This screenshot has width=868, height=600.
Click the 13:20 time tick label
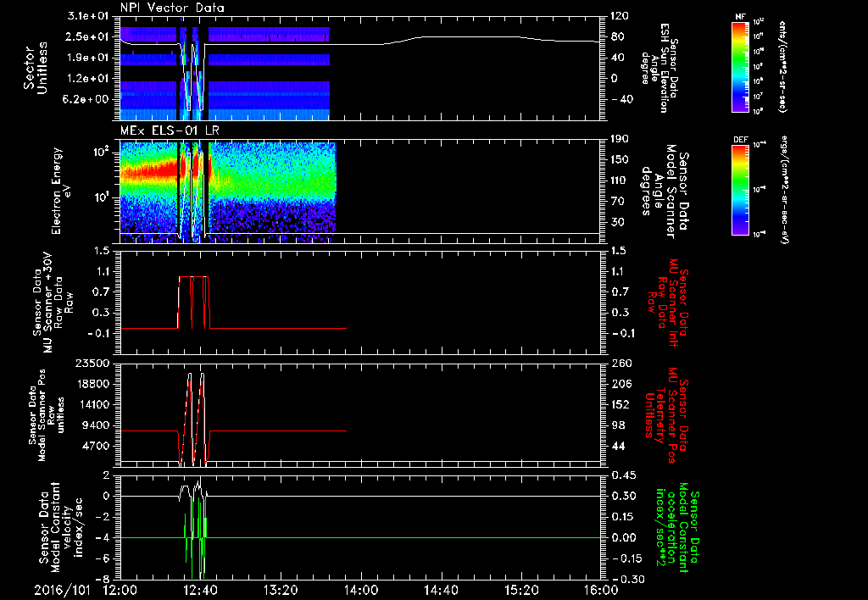pos(281,590)
